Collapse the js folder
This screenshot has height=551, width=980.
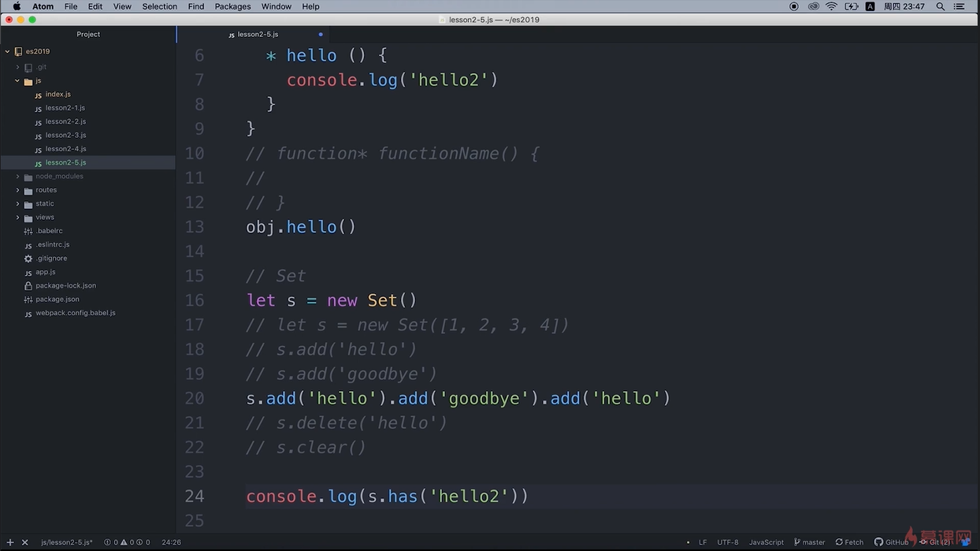point(17,80)
